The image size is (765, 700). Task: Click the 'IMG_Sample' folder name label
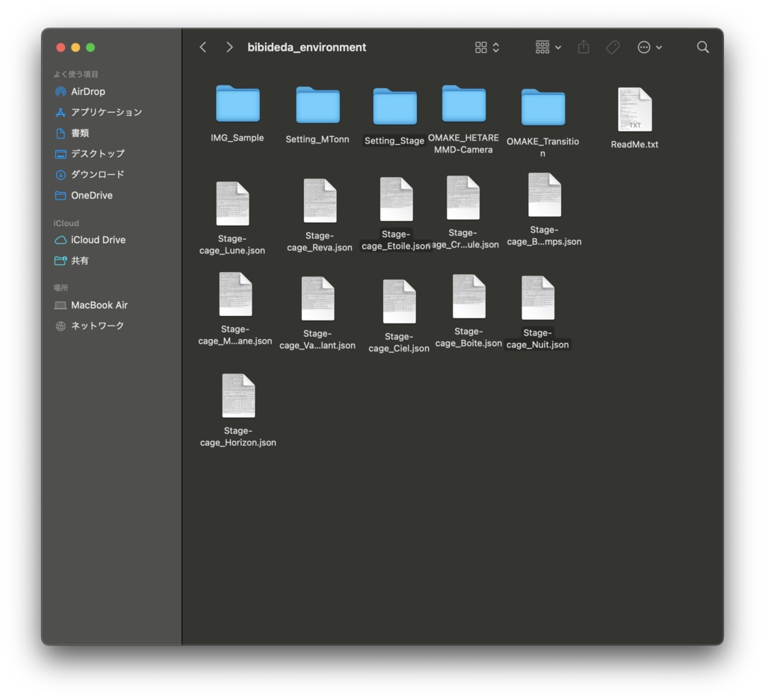point(237,138)
